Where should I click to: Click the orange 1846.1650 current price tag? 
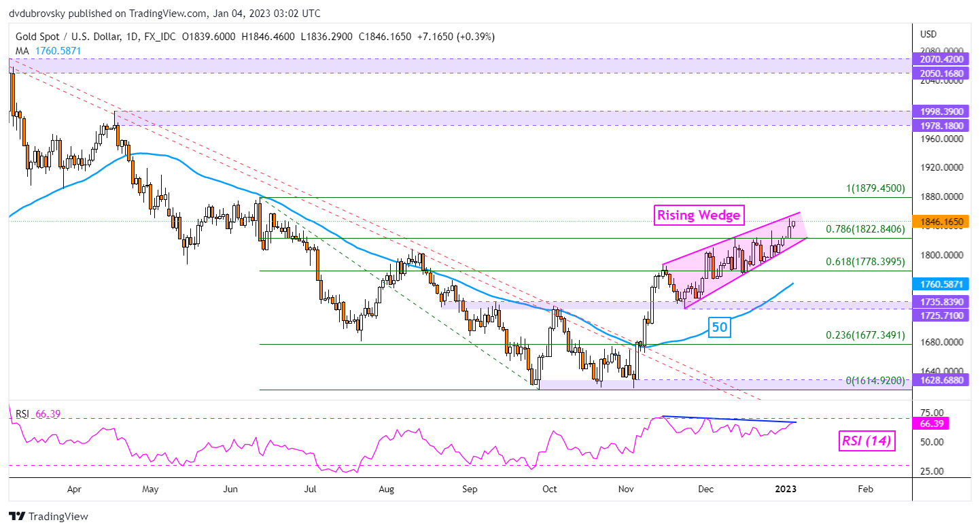(941, 222)
